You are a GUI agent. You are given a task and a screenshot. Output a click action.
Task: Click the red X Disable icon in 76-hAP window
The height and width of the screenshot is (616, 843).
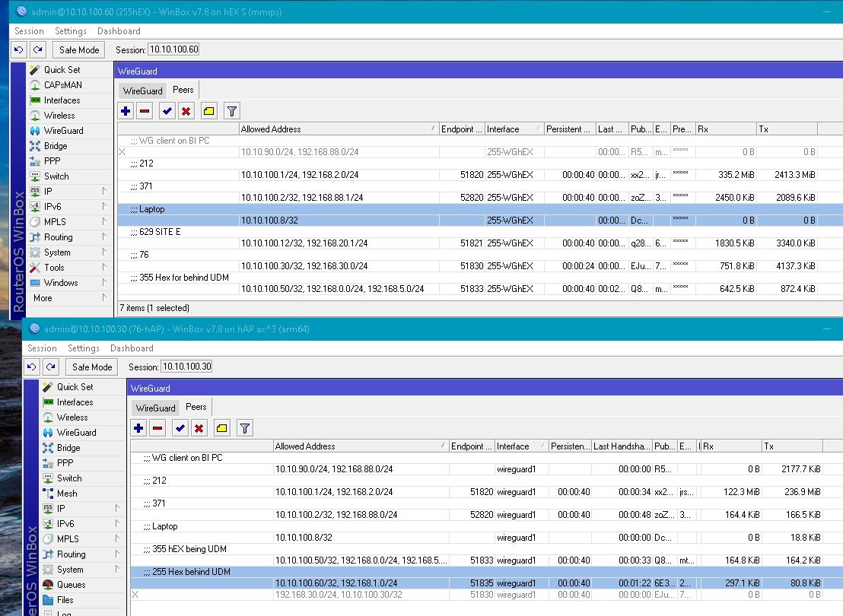tap(199, 428)
